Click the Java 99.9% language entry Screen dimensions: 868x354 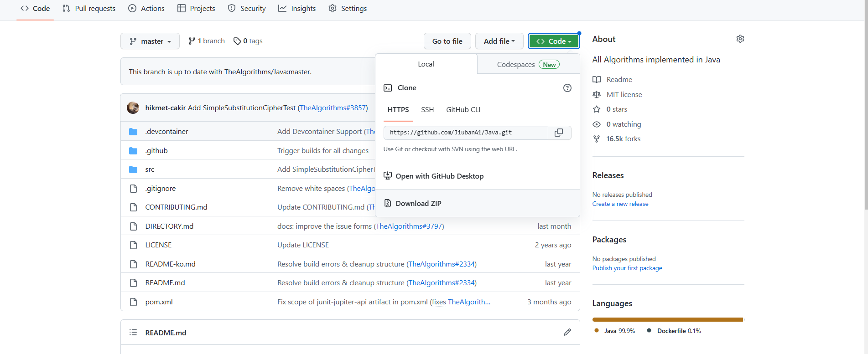point(615,331)
